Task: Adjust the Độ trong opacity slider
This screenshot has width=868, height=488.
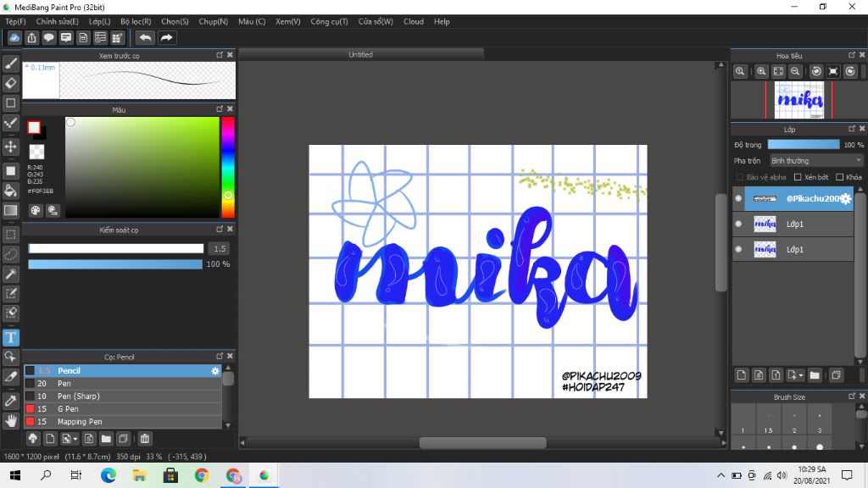Action: [x=804, y=144]
